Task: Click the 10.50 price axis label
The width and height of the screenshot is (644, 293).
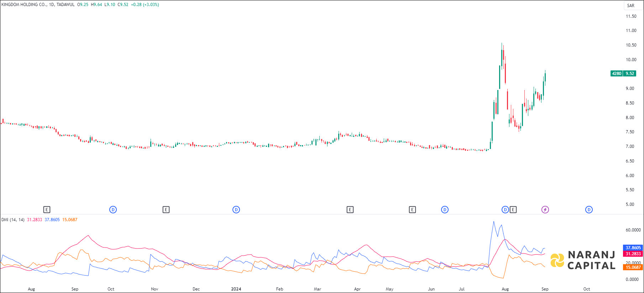Action: pyautogui.click(x=631, y=45)
